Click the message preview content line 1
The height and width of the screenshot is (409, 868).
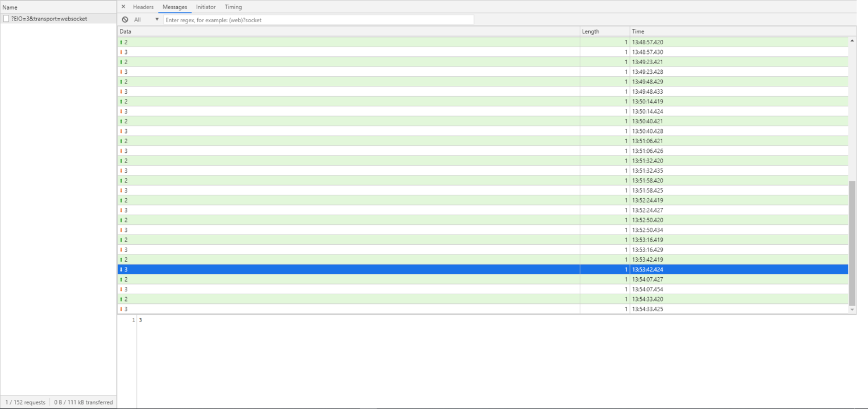tap(140, 320)
